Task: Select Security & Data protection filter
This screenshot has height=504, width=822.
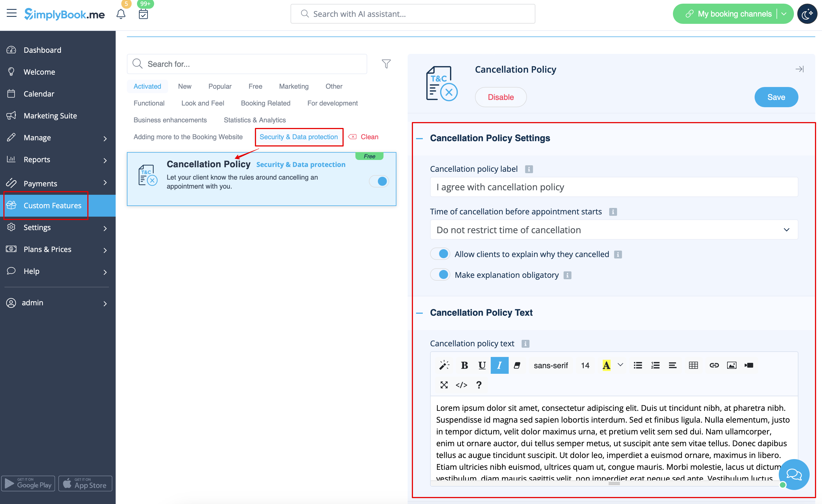Action: [x=299, y=137]
